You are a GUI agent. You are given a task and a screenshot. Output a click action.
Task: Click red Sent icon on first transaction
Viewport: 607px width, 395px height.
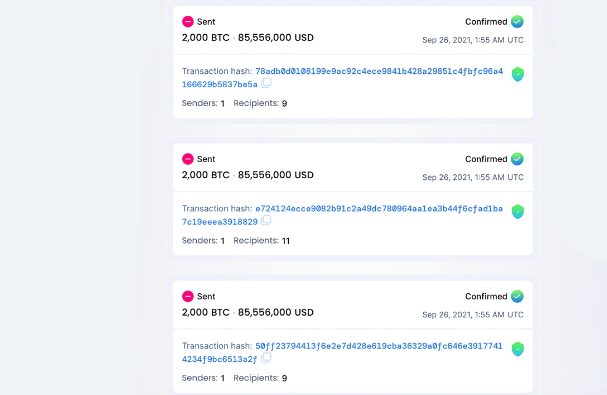point(188,22)
